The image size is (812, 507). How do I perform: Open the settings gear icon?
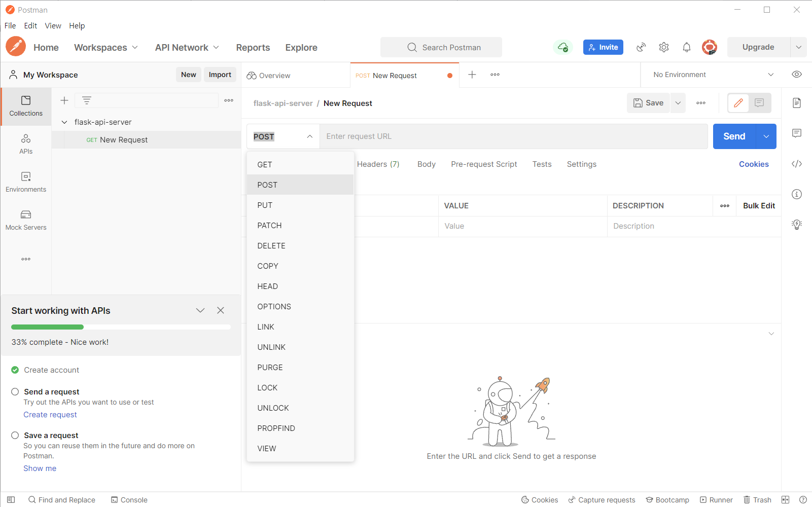point(664,47)
